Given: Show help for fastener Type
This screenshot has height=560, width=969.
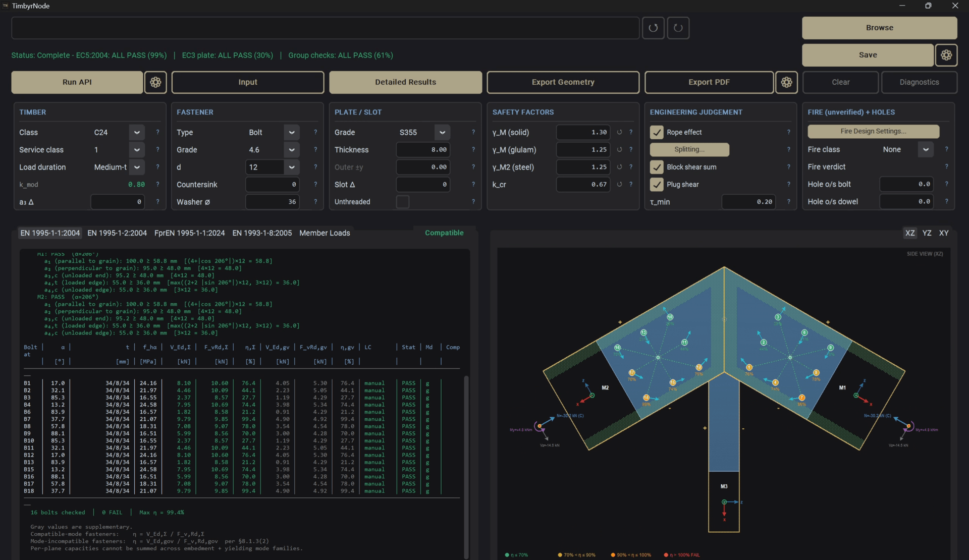Looking at the screenshot, I should pyautogui.click(x=315, y=132).
